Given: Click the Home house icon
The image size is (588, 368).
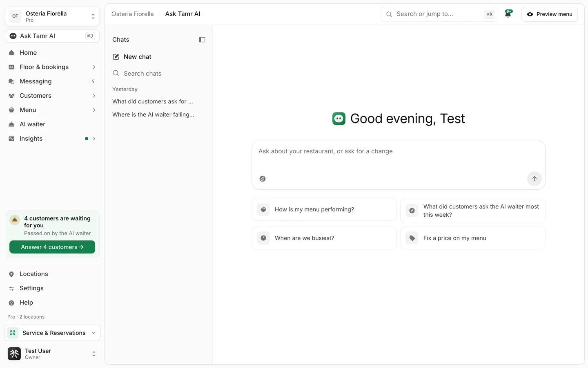Looking at the screenshot, I should pyautogui.click(x=11, y=53).
